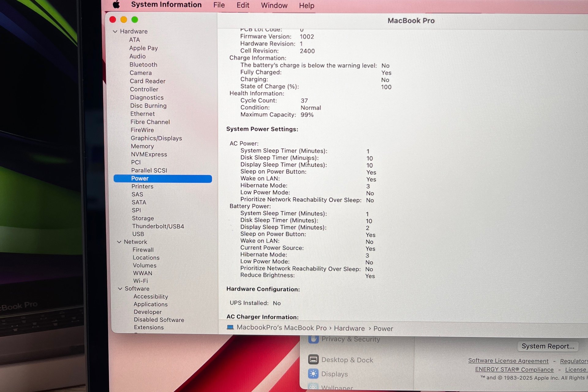Select Locations under Network
Viewport: 588px width, 392px height.
(x=146, y=258)
